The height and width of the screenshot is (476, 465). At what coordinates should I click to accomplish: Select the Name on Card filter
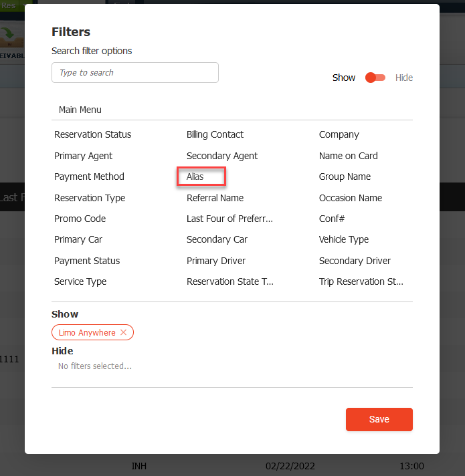(348, 156)
